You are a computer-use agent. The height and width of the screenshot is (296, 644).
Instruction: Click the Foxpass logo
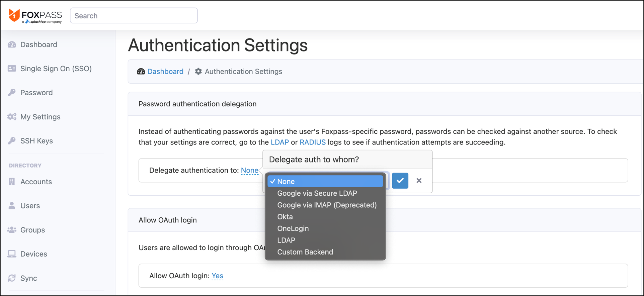coord(35,16)
